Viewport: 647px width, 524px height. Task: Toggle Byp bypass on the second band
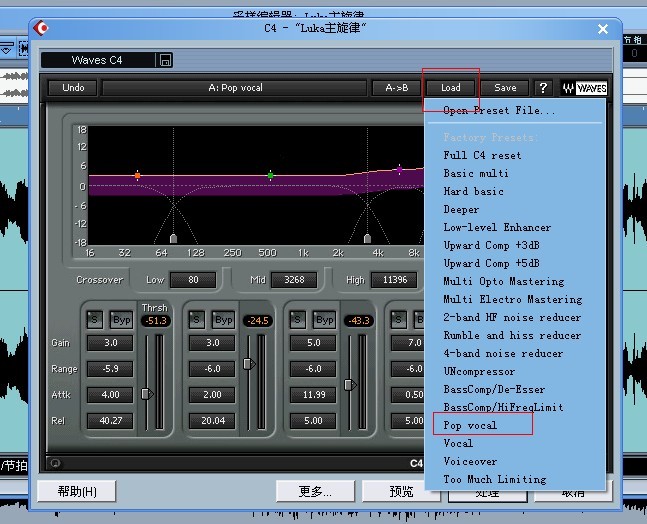[x=224, y=320]
